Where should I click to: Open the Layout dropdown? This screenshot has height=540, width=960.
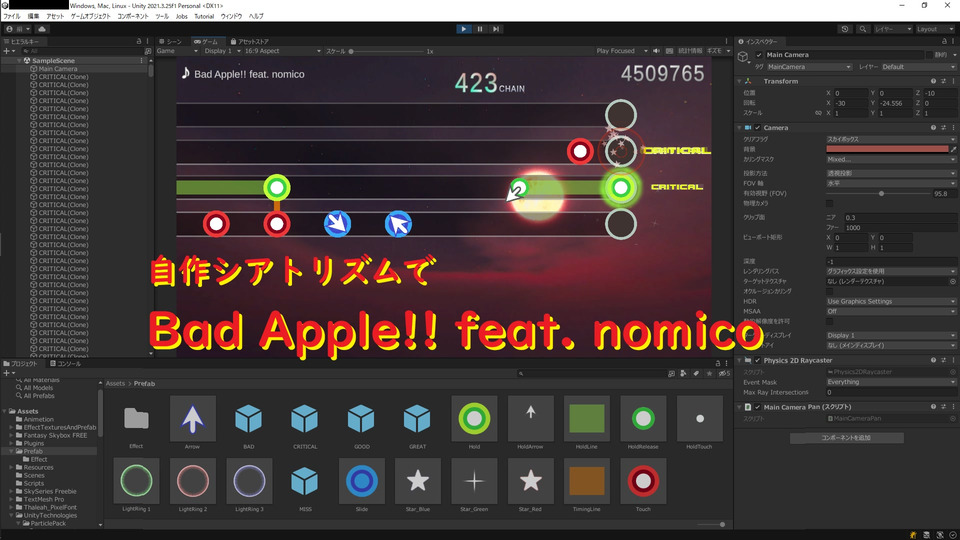point(935,29)
